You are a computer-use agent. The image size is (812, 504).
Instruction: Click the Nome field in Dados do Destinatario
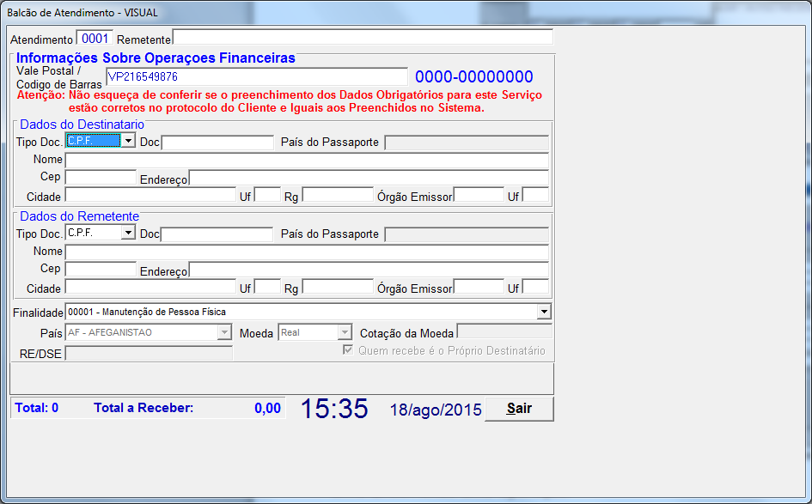307,160
